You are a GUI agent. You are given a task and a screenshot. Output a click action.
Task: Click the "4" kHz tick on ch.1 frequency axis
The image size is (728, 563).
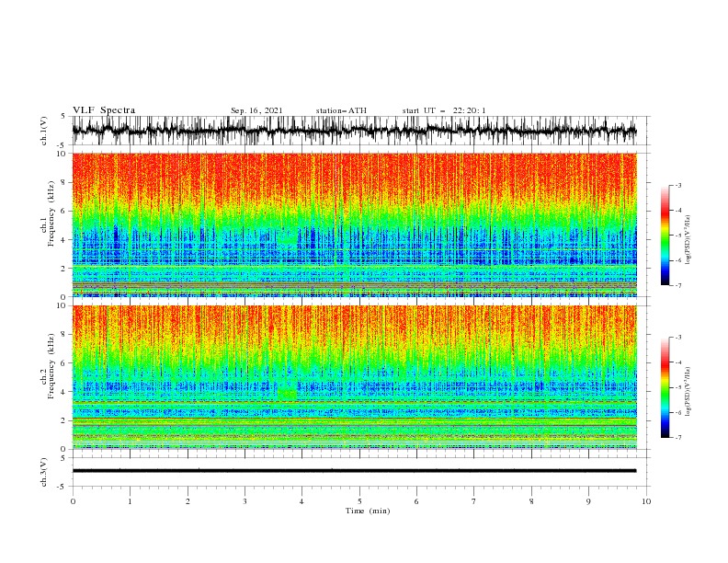point(63,240)
